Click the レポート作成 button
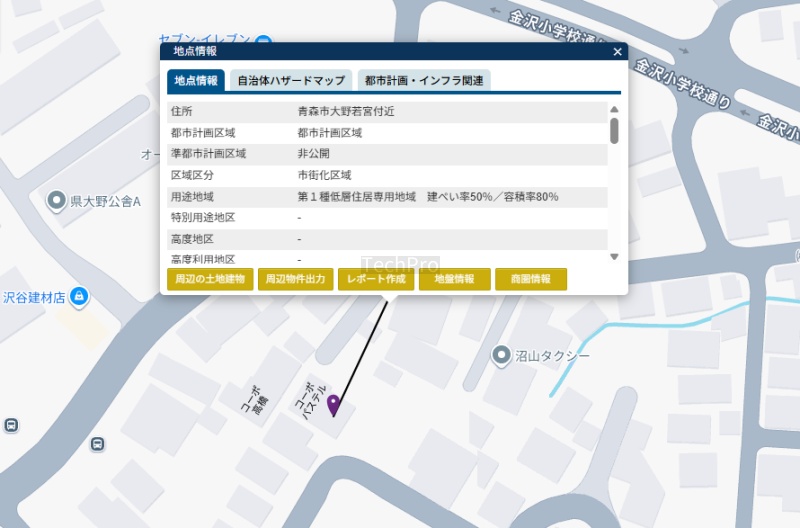 click(376, 279)
